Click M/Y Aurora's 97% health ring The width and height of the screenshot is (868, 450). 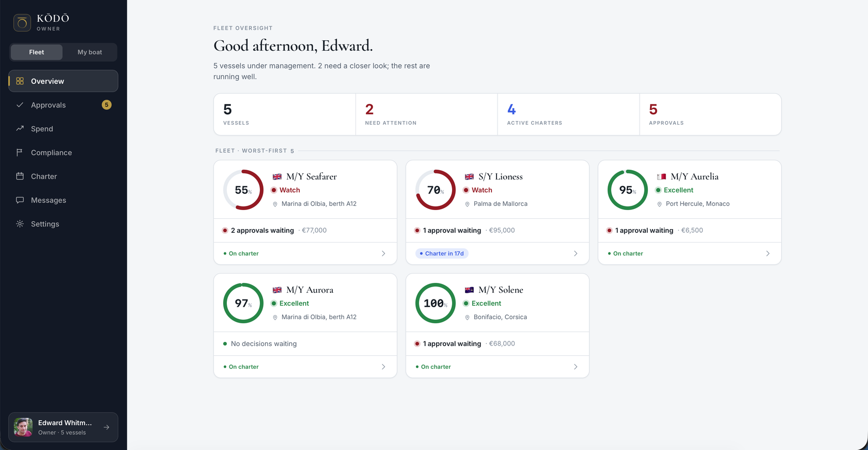243,303
